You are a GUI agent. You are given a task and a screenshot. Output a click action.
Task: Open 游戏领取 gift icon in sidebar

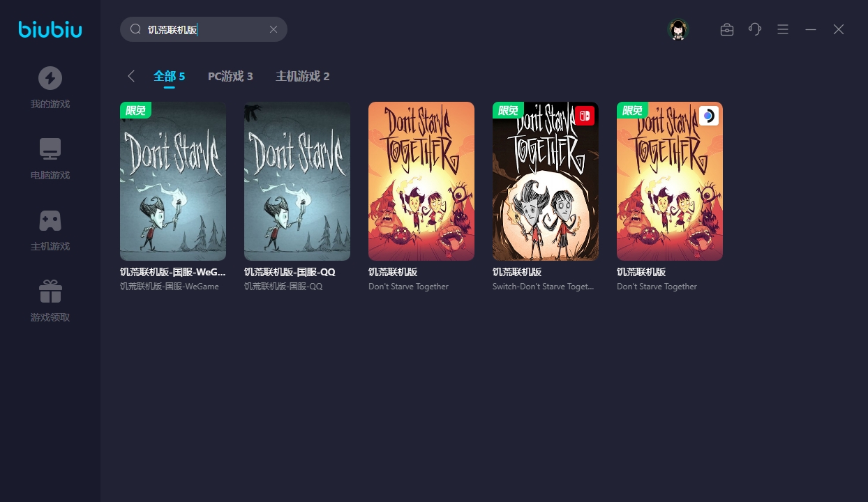50,291
